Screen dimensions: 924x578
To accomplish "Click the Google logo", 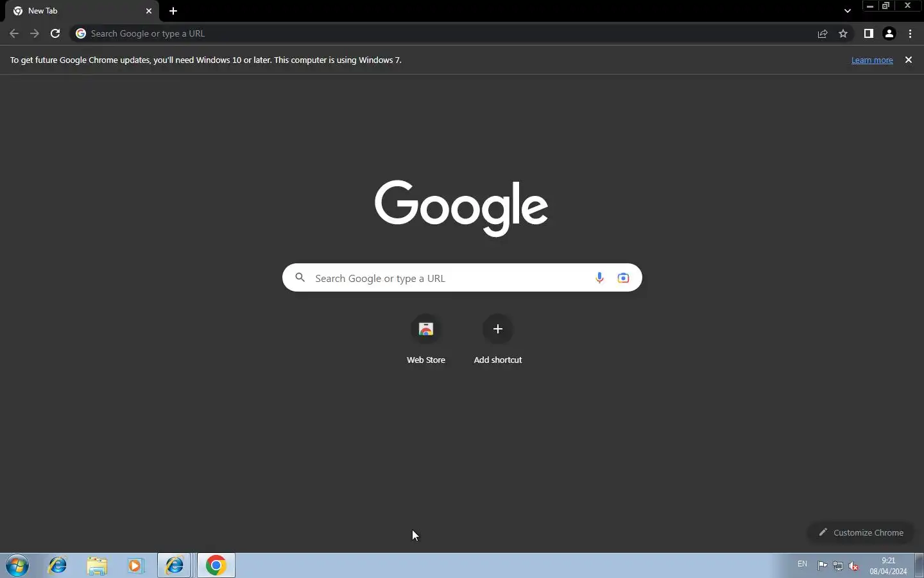I will (x=461, y=207).
